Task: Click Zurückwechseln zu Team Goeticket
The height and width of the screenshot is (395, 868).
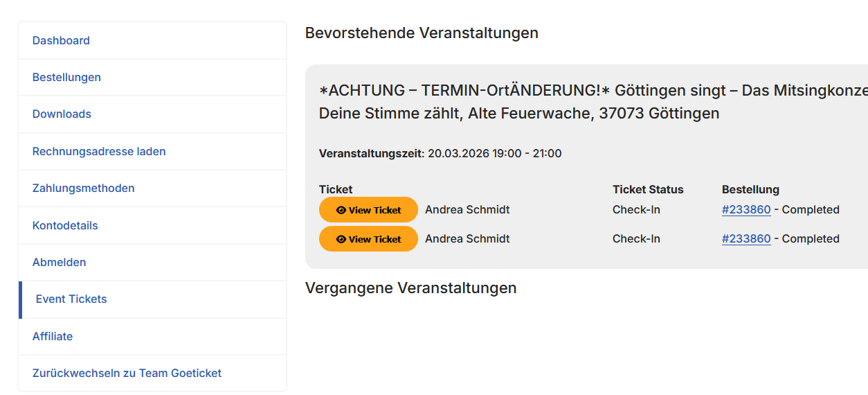Action: pos(127,374)
